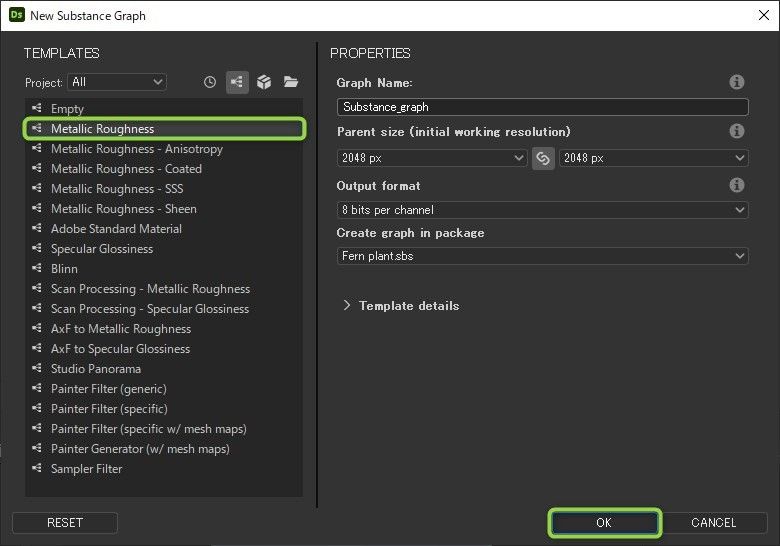
Task: Choose the Adobe Standard Material template
Action: click(x=164, y=229)
